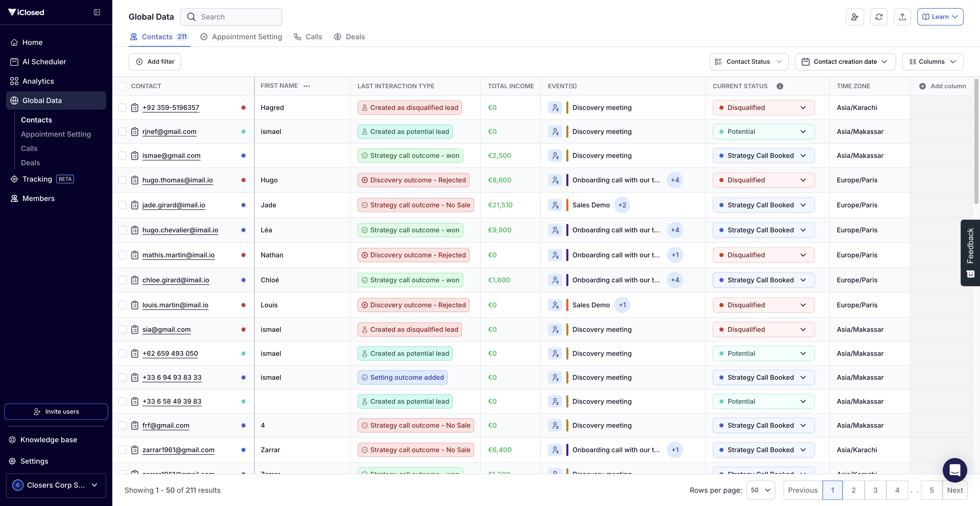Open the rows per page selector
This screenshot has height=506, width=980.
761,490
